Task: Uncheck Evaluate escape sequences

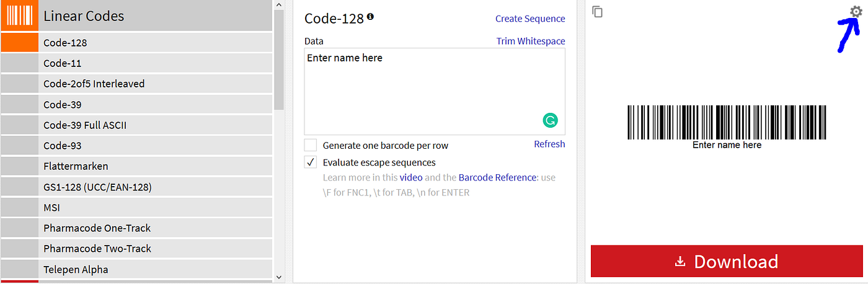Action: coord(311,162)
